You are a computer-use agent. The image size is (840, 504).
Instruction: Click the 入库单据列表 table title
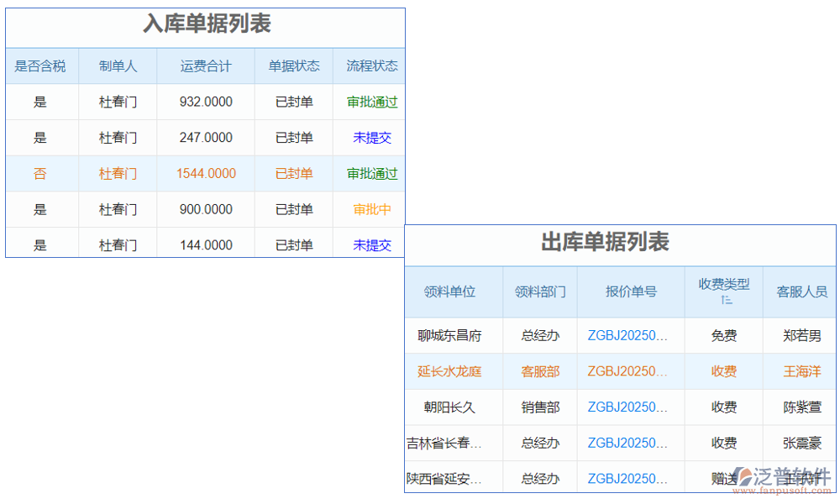pos(206,26)
